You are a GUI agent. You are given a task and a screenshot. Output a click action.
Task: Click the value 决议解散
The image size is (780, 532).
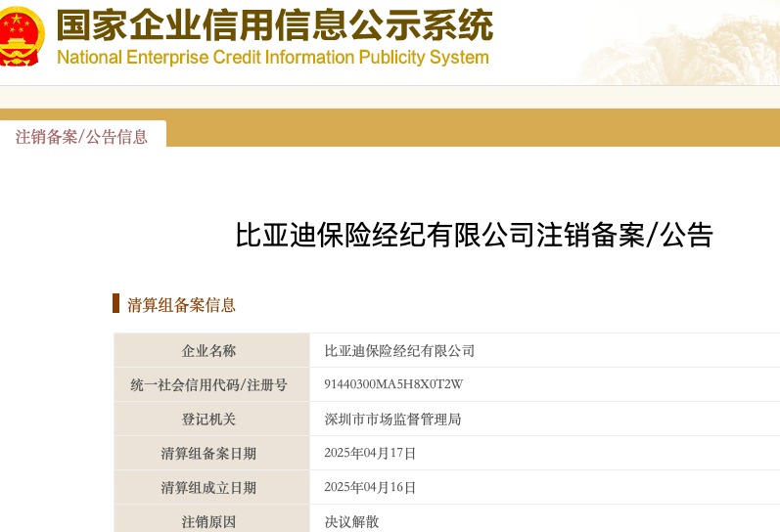351,521
